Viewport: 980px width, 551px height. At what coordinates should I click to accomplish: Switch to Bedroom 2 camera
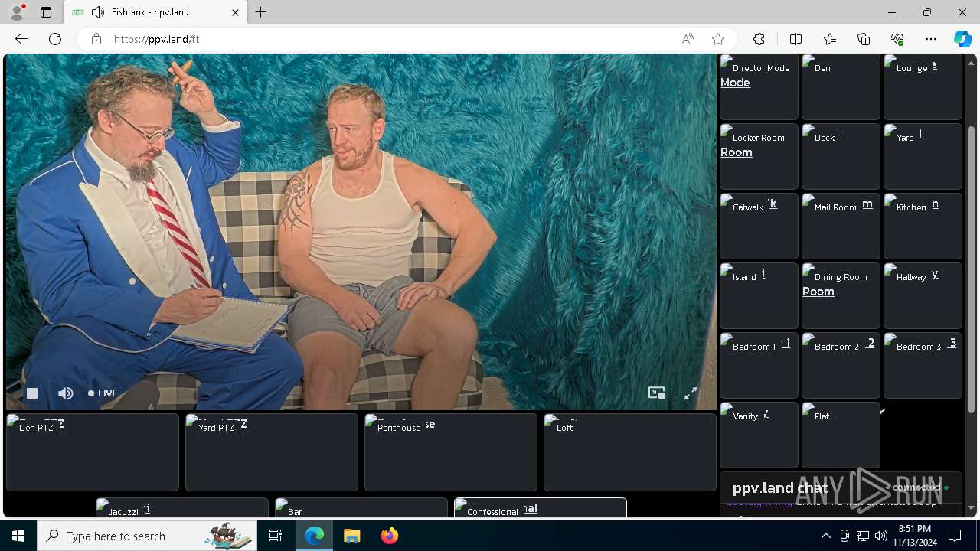click(x=841, y=365)
